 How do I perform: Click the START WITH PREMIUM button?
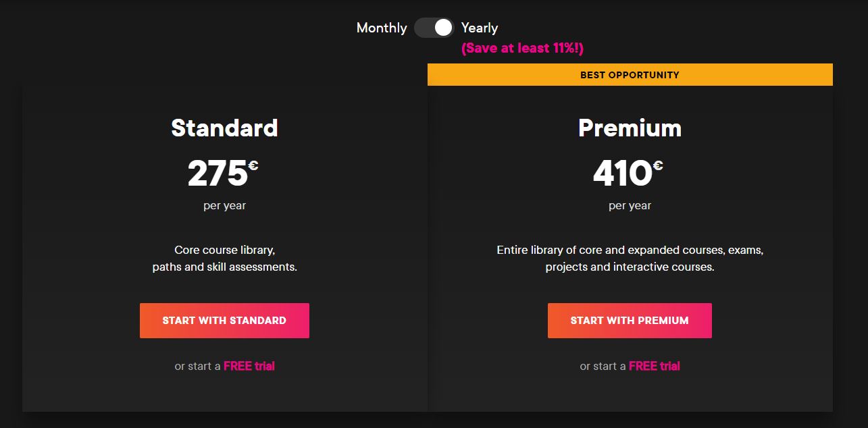pyautogui.click(x=630, y=321)
